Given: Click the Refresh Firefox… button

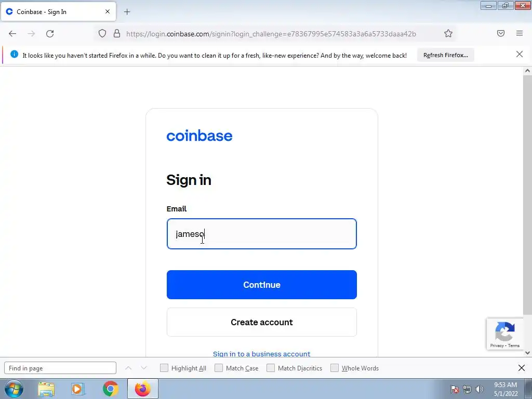Looking at the screenshot, I should pyautogui.click(x=445, y=55).
